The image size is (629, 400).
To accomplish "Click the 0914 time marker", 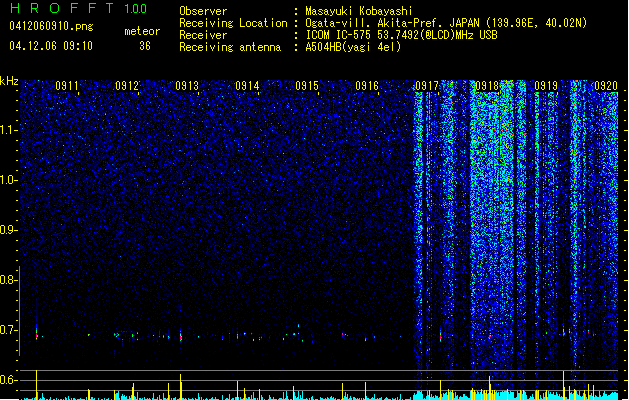I will [247, 86].
